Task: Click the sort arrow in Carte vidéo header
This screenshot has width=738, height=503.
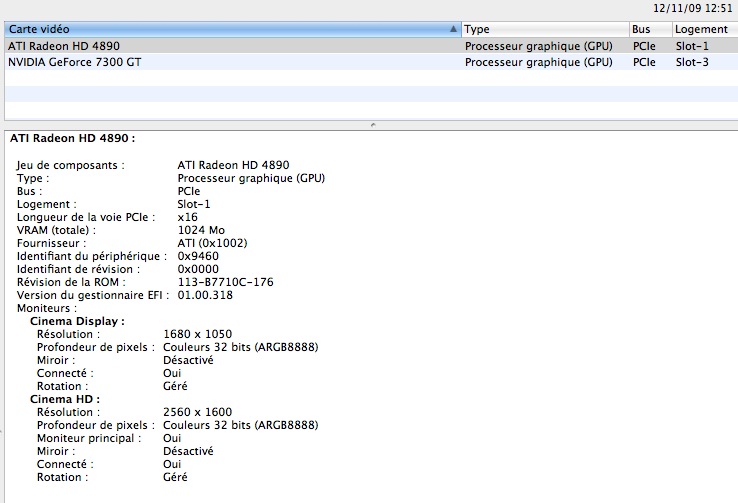Action: [453, 29]
